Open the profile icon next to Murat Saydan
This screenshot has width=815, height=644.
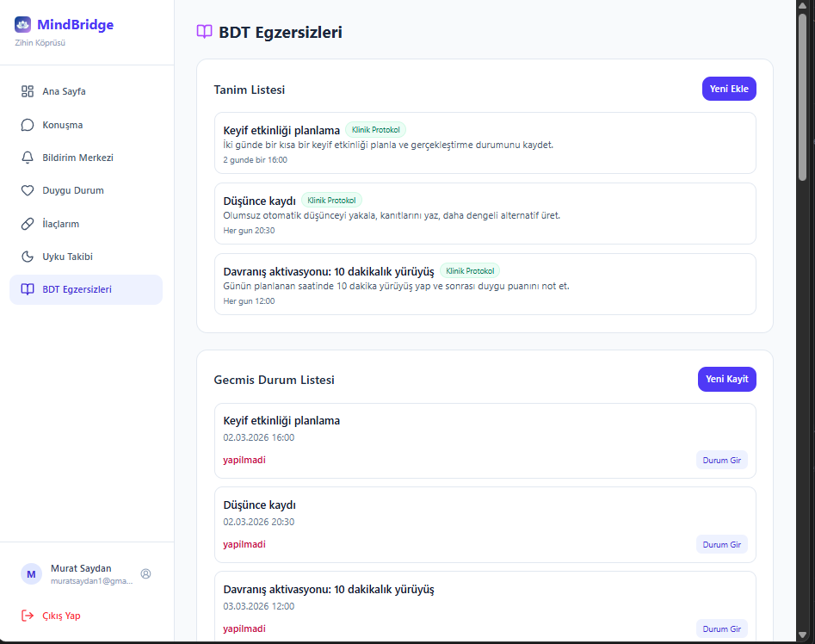point(145,574)
